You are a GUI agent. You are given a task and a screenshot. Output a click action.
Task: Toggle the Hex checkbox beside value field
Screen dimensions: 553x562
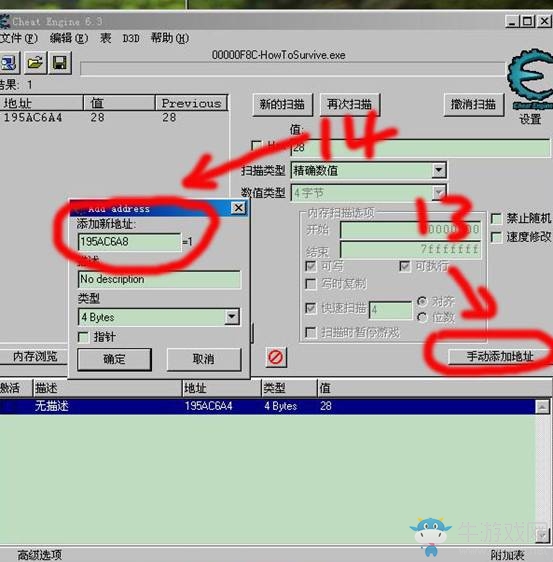point(257,145)
